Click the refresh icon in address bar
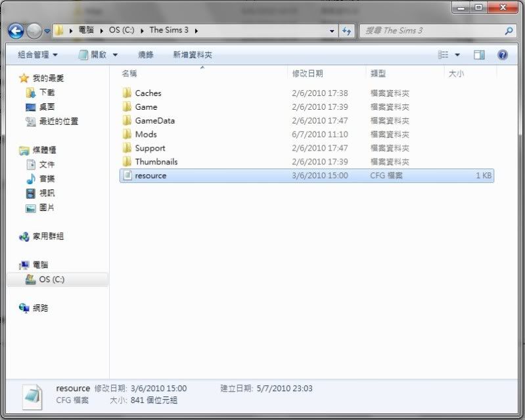 coord(346,30)
